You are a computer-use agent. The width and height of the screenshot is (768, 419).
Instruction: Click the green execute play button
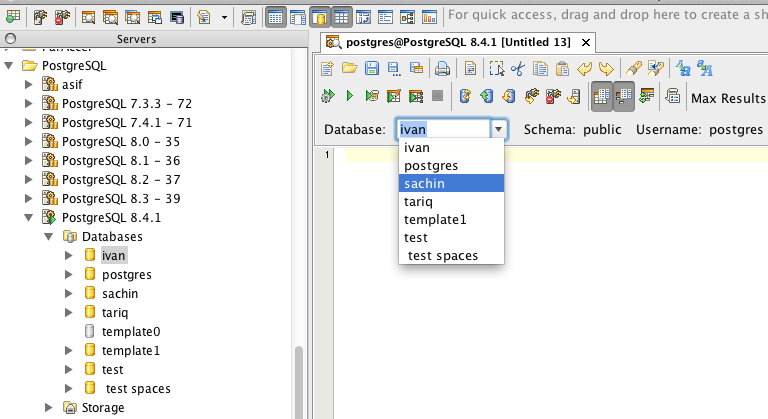click(350, 96)
